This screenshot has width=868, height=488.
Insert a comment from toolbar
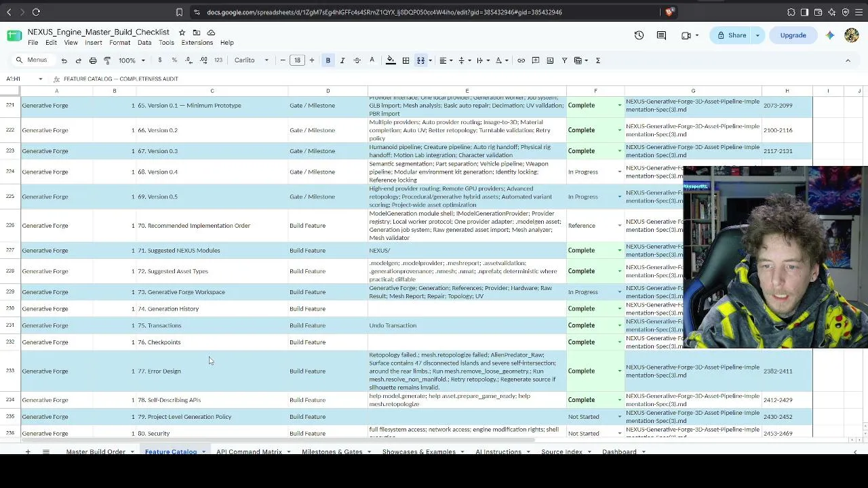point(535,60)
